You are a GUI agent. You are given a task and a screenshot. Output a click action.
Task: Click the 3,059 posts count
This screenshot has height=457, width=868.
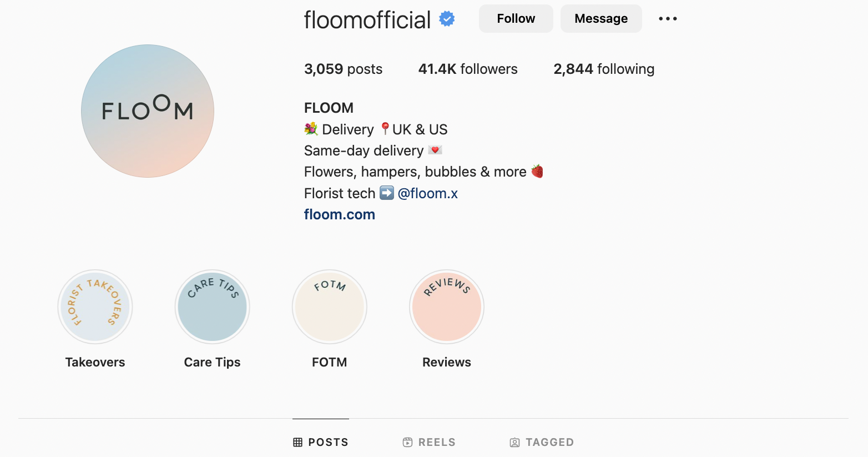343,69
